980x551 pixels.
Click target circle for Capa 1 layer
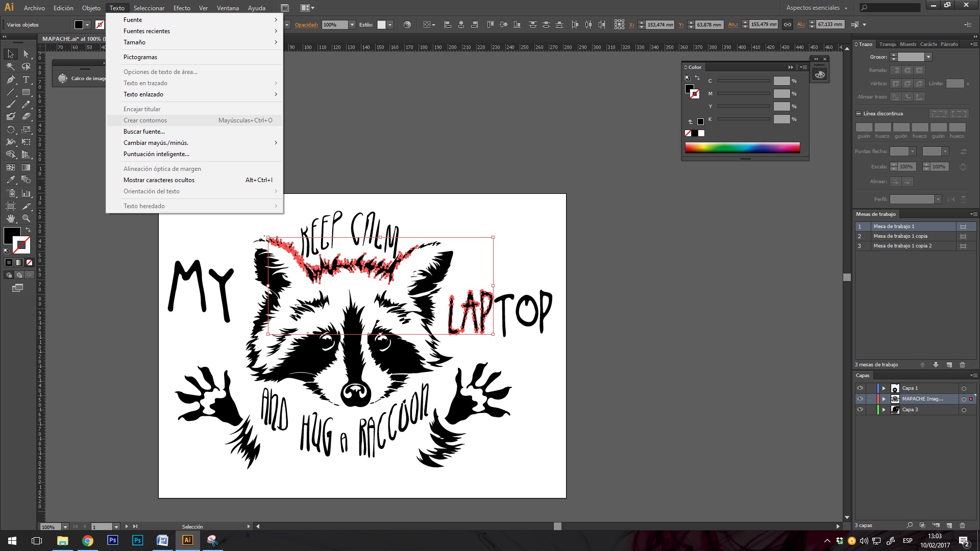coord(964,389)
